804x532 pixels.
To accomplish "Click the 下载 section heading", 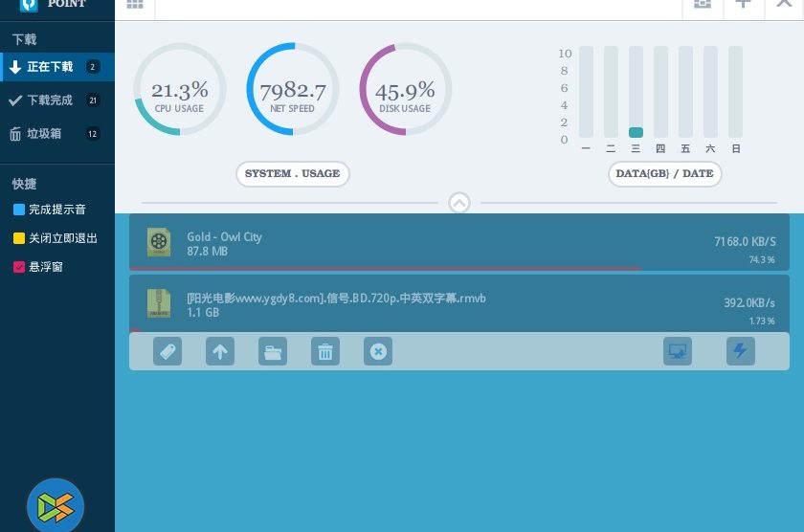I will tap(24, 39).
